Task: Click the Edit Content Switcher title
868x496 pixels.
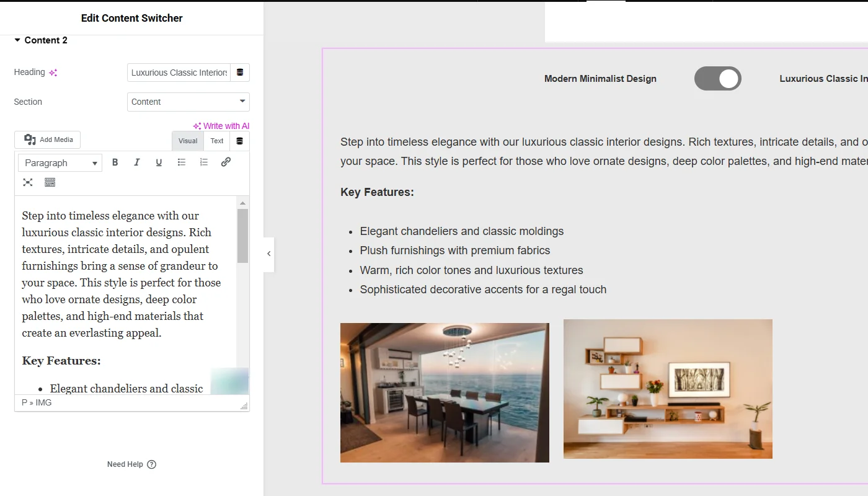Action: [x=132, y=18]
